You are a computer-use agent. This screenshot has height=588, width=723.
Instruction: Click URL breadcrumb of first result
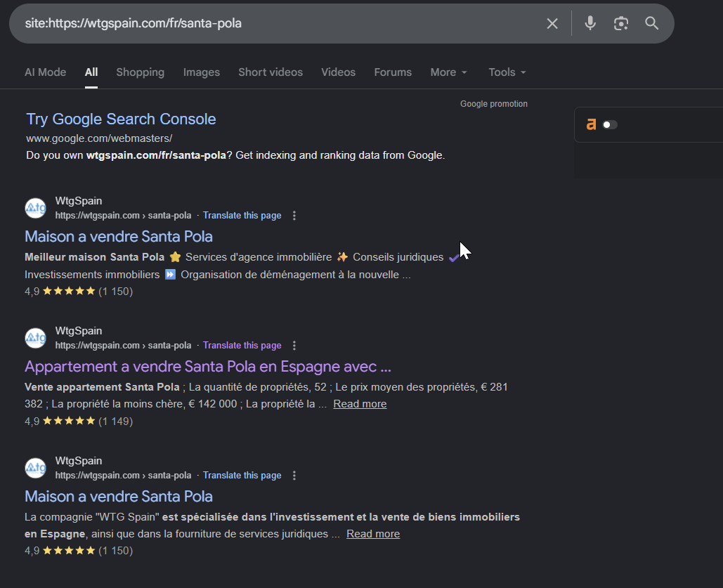(123, 216)
